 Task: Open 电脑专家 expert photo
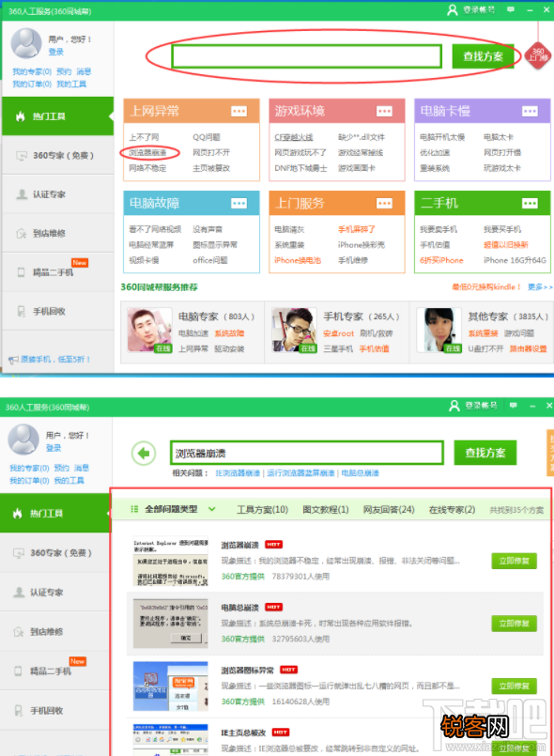pos(149,331)
